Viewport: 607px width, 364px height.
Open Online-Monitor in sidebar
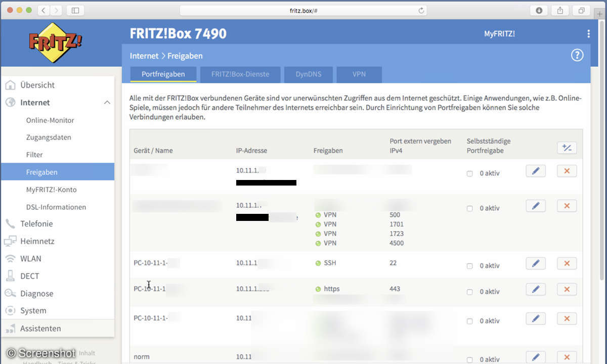click(50, 120)
